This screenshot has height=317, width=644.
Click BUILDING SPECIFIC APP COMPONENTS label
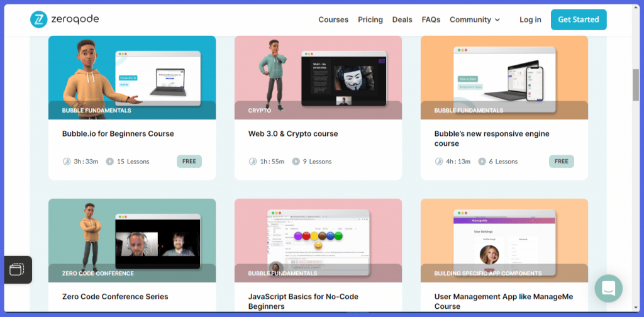488,274
